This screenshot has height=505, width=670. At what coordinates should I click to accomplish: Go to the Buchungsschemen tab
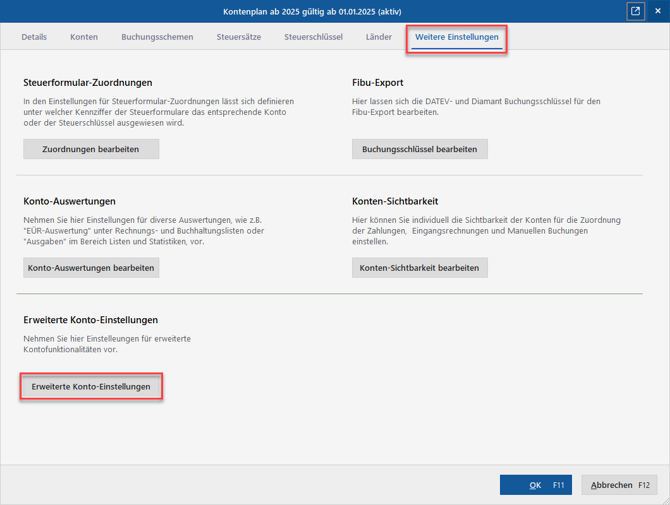156,37
